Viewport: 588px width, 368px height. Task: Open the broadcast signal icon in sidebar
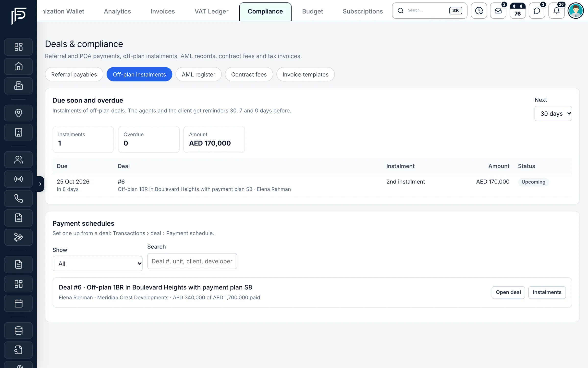(x=18, y=179)
